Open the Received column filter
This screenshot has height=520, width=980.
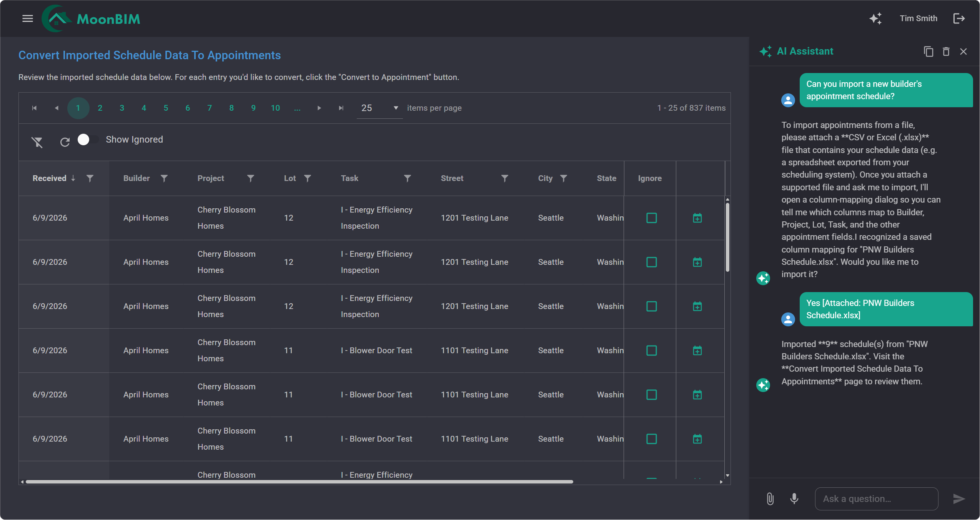(90, 178)
